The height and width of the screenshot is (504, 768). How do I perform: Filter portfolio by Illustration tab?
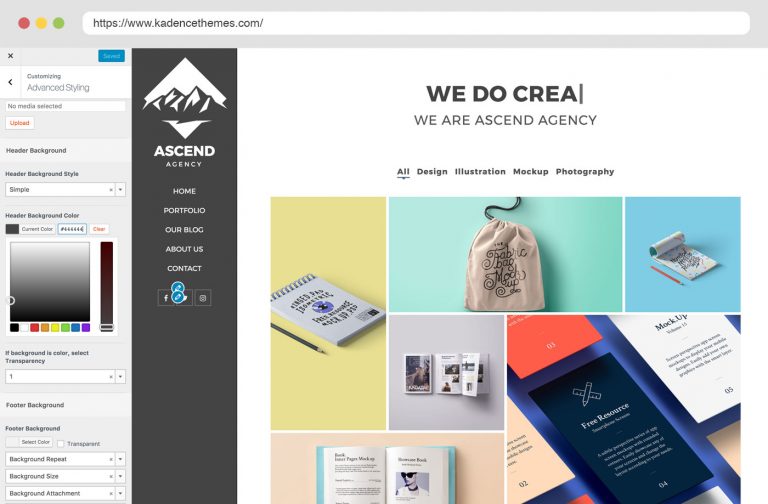point(480,171)
